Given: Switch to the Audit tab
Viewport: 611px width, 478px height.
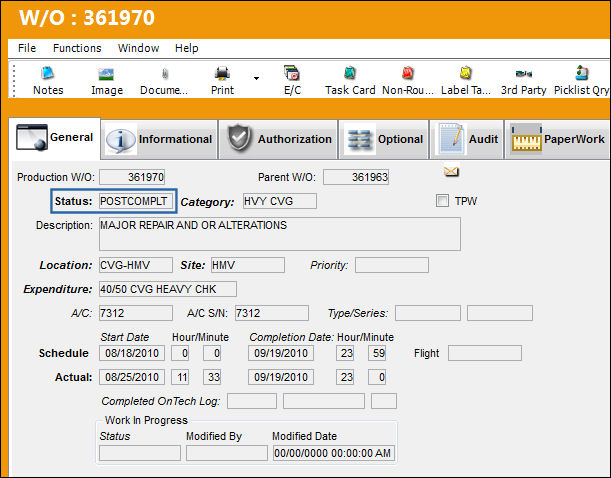Looking at the screenshot, I should click(467, 139).
